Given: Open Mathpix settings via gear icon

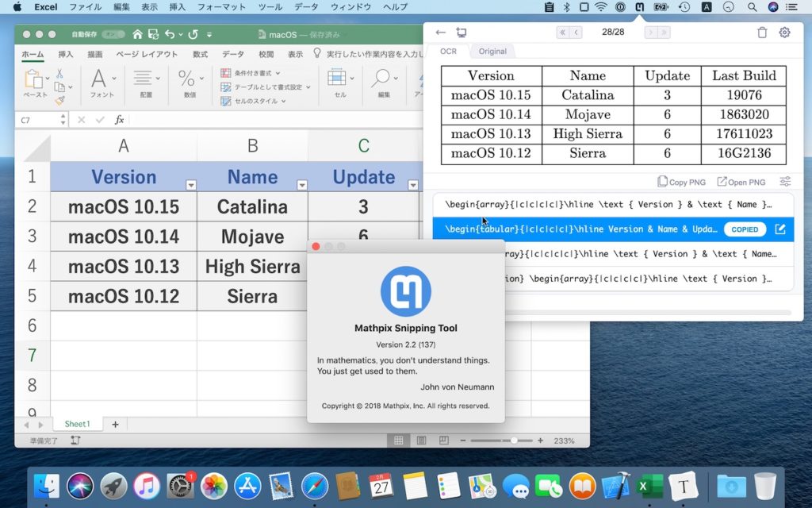Looking at the screenshot, I should (784, 33).
